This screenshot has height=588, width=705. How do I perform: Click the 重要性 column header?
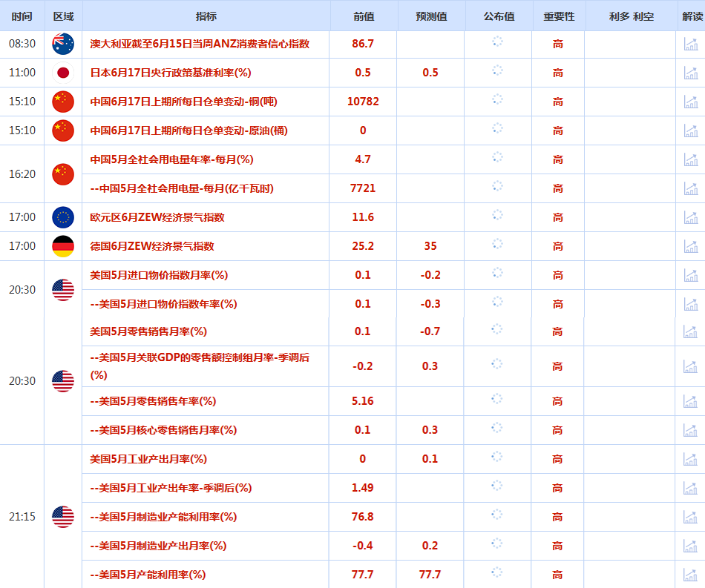click(x=559, y=16)
